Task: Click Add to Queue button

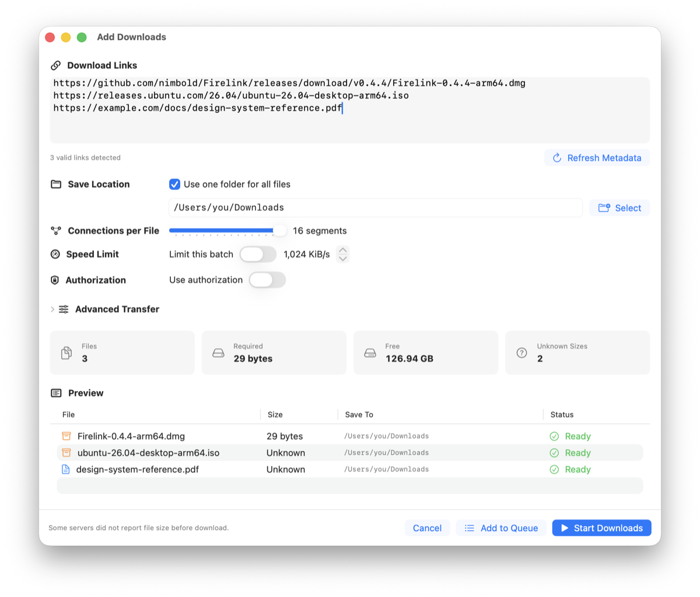Action: [x=501, y=528]
